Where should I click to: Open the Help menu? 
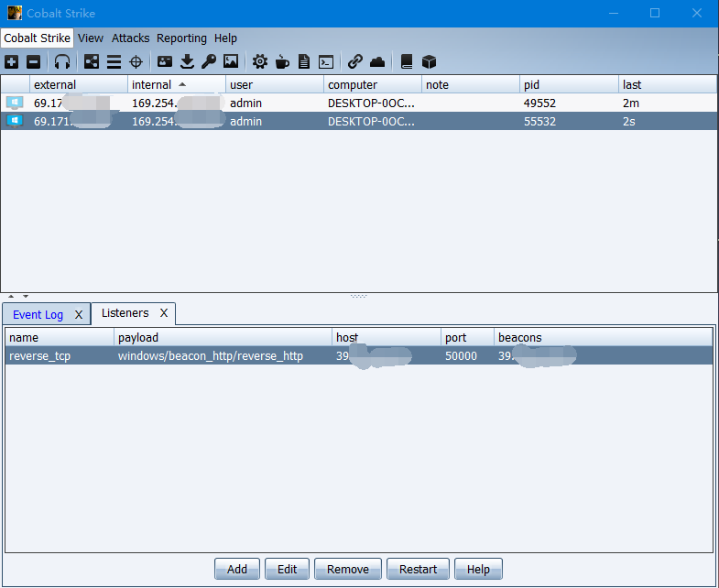(x=225, y=38)
